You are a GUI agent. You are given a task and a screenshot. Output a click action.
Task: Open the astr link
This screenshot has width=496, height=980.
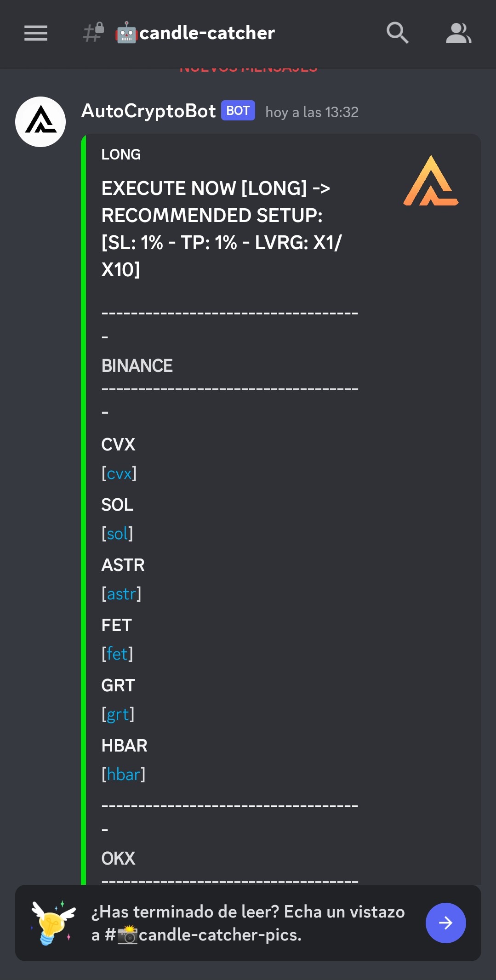(x=121, y=594)
